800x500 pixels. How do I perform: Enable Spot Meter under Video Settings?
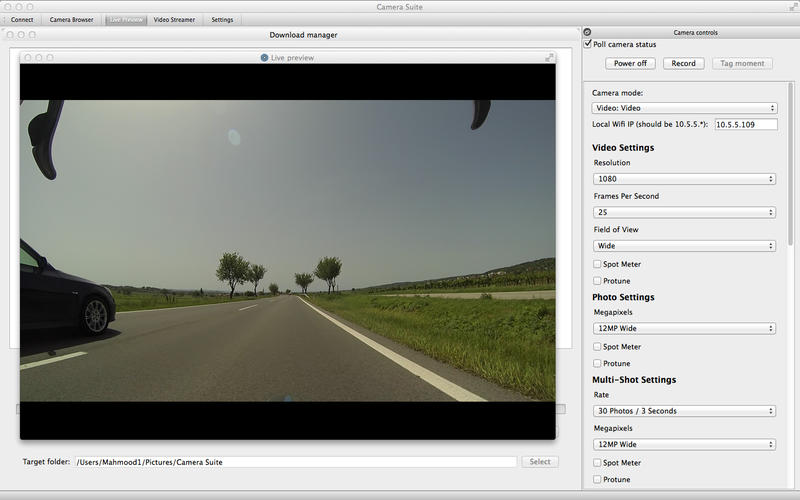point(597,264)
